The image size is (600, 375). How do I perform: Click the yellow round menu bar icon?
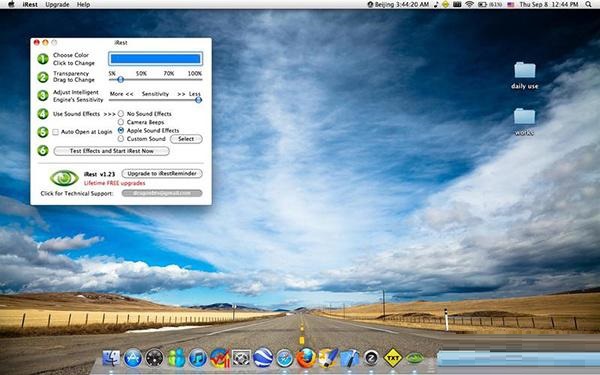tap(445, 4)
